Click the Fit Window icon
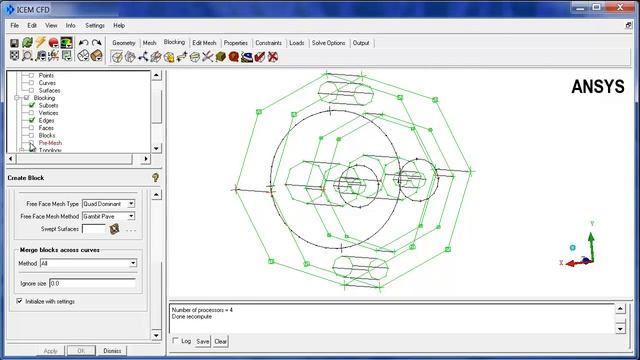This screenshot has height=360, width=640. coord(14,56)
